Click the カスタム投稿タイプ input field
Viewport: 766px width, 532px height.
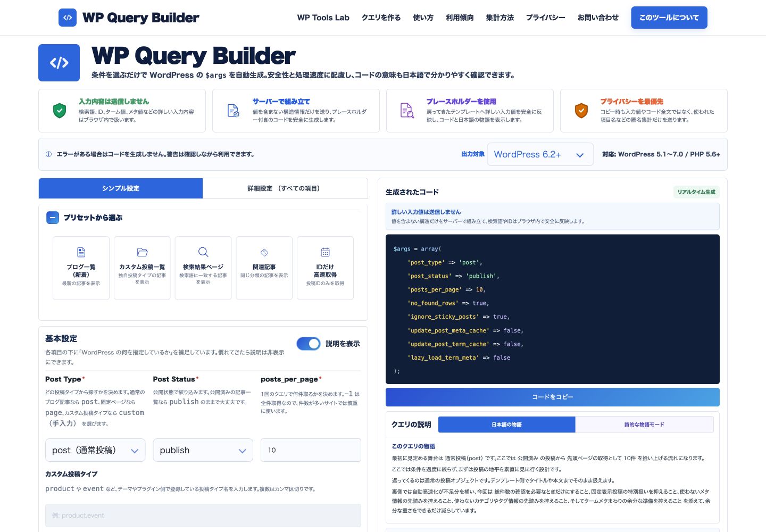coord(203,516)
